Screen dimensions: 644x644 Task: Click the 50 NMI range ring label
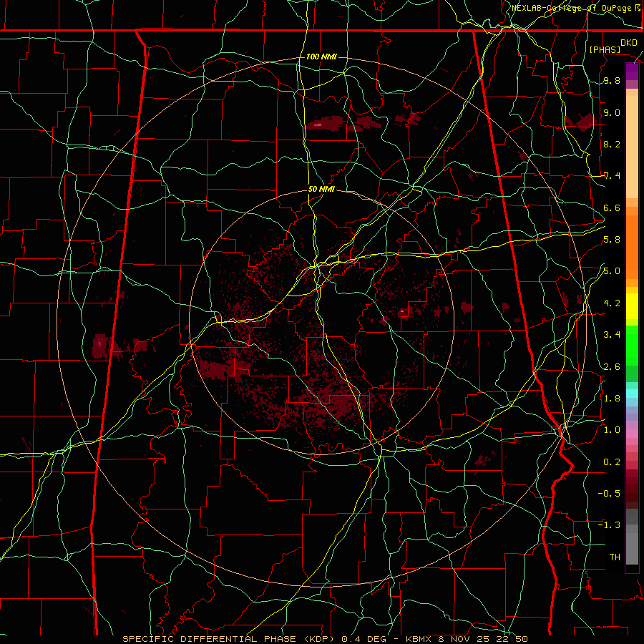point(321,190)
